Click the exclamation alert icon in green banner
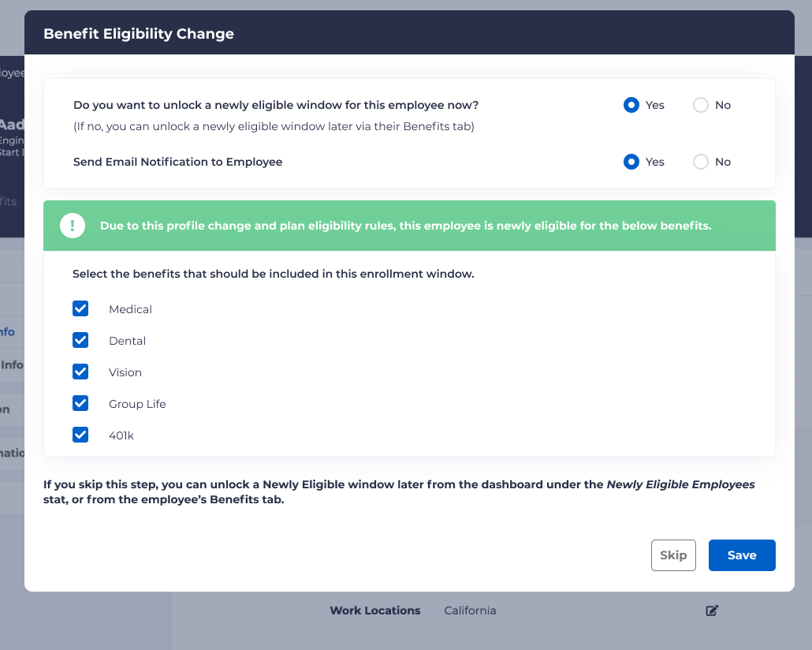 click(73, 226)
